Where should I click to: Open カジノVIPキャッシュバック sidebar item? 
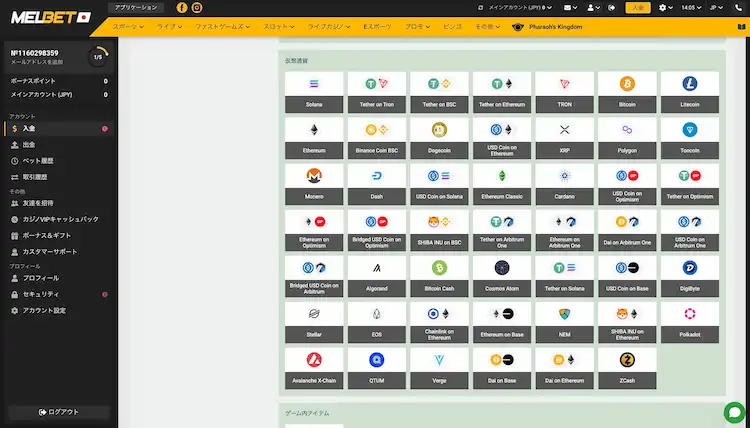59,219
